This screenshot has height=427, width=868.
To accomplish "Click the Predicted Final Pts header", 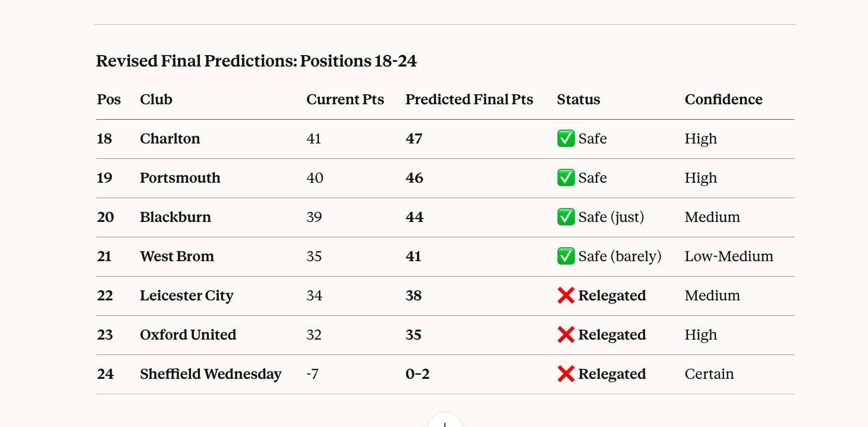I will tap(469, 99).
